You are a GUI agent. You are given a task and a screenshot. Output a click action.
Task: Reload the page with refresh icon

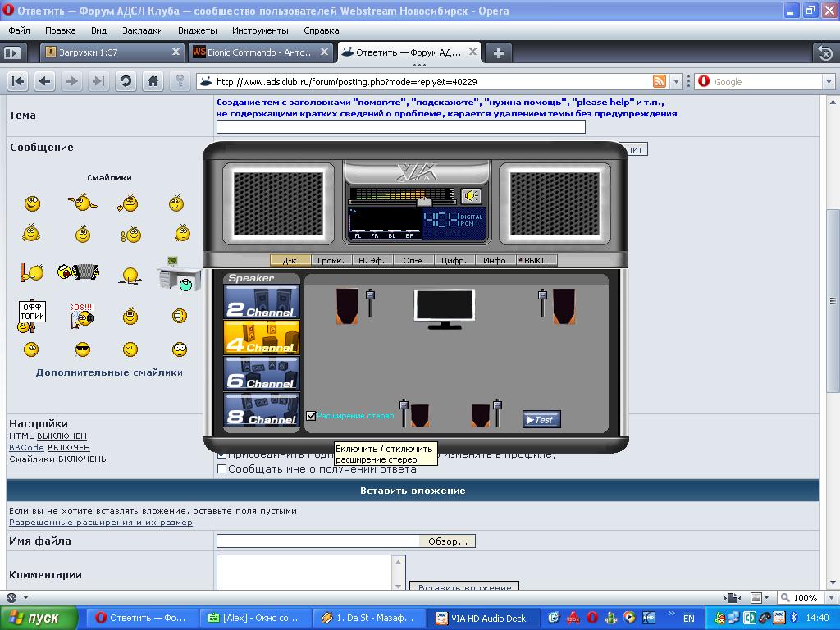[126, 81]
